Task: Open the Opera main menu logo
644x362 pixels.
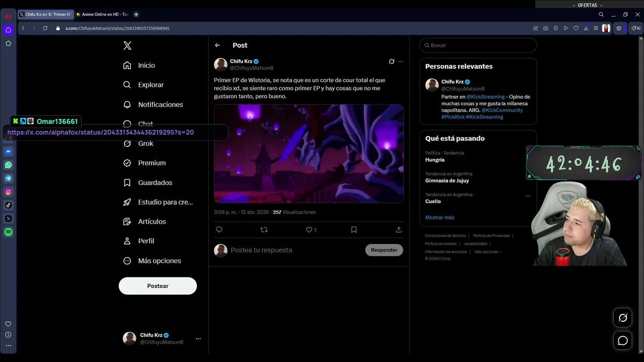Action: click(8, 16)
